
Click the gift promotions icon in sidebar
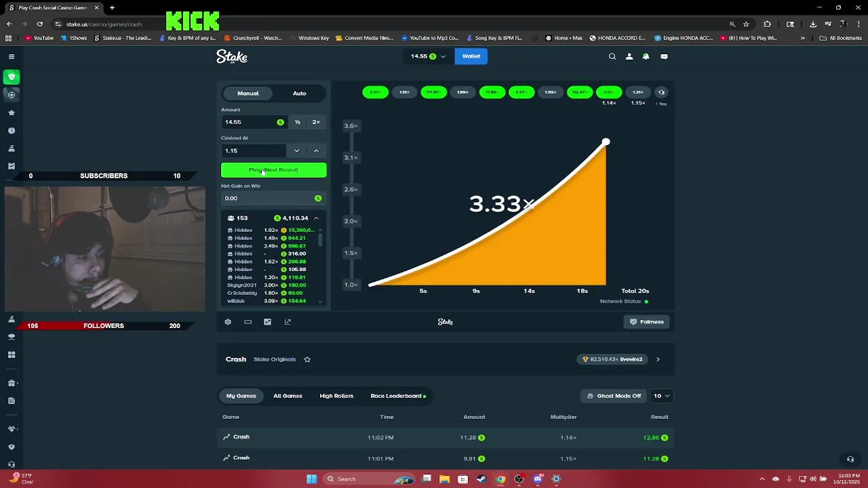point(12,383)
